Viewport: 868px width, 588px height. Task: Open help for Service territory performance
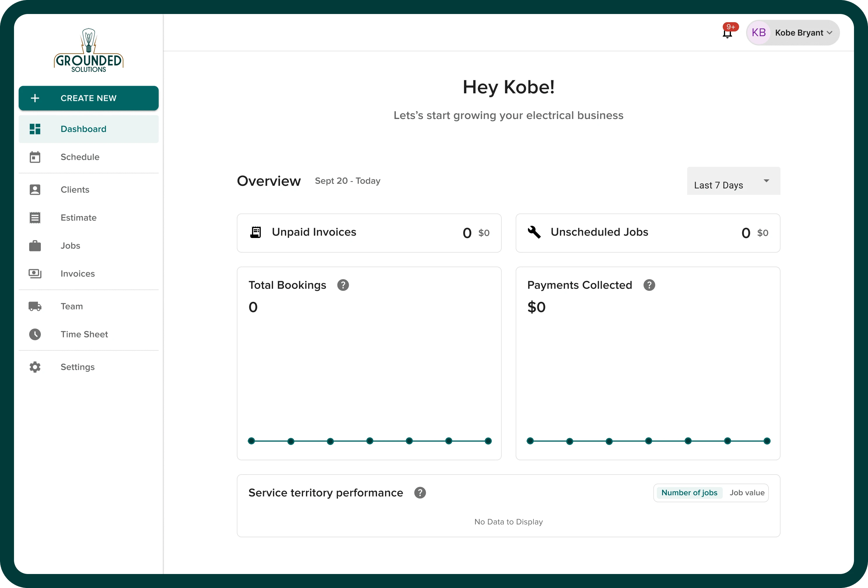coord(420,493)
